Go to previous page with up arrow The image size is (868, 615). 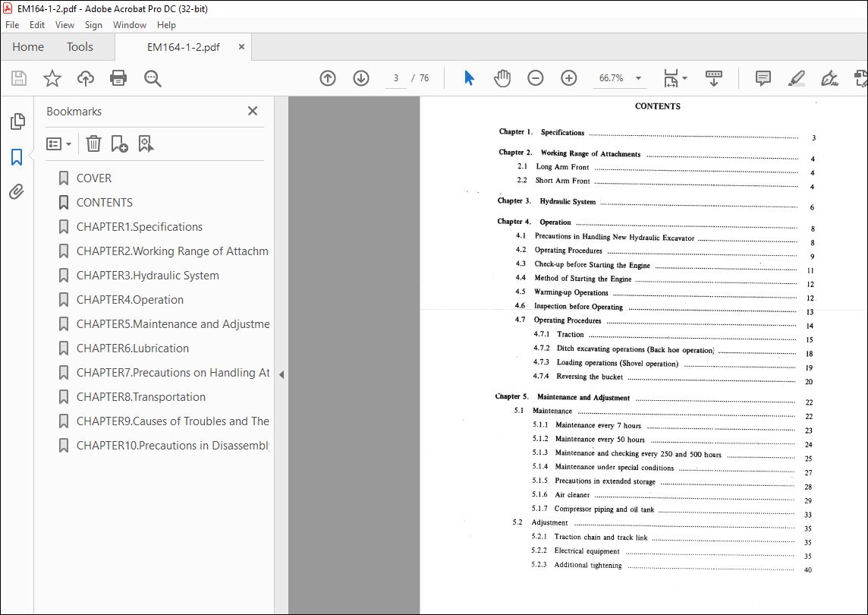point(328,78)
